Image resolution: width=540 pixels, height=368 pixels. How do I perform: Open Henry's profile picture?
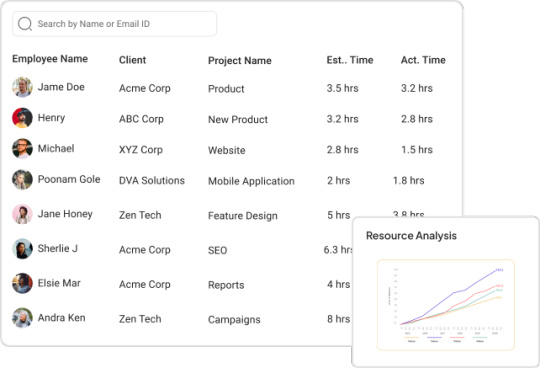(x=22, y=118)
